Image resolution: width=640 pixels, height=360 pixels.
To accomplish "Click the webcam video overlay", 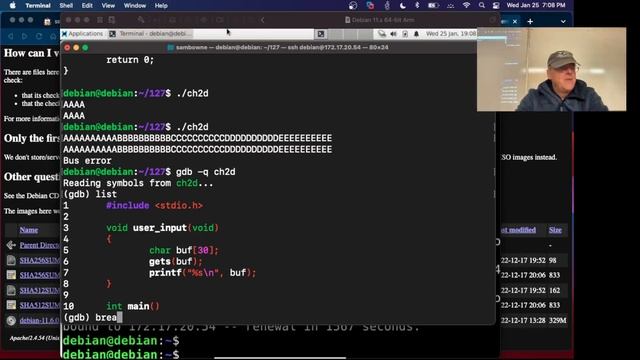I will click(551, 69).
